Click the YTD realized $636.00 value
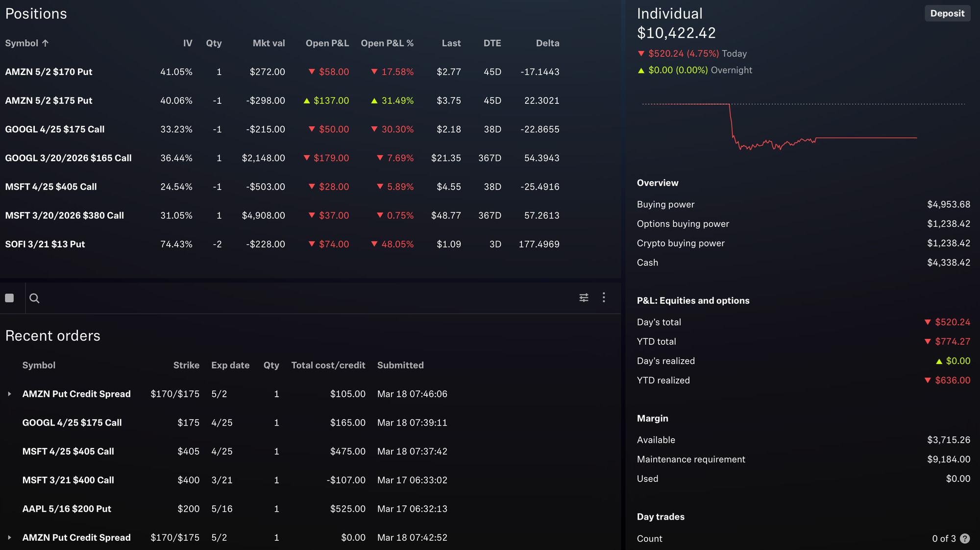 click(947, 381)
